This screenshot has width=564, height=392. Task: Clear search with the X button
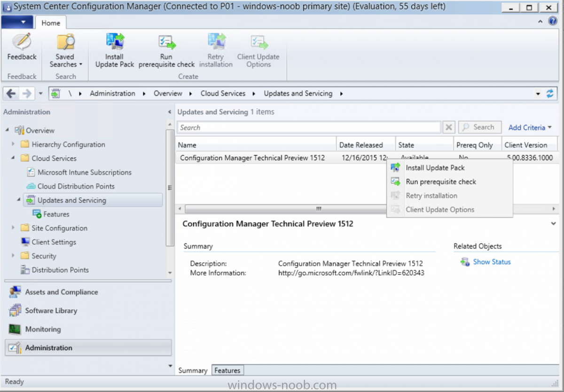[449, 127]
